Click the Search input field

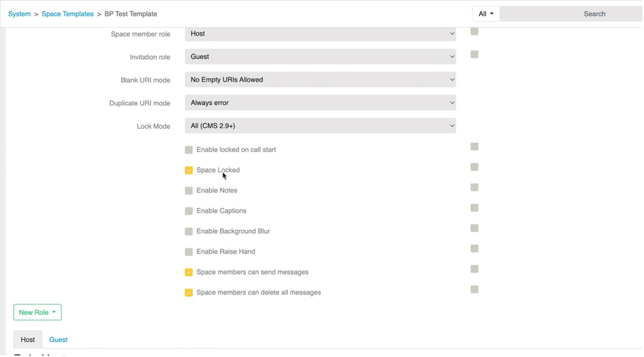[x=570, y=14]
